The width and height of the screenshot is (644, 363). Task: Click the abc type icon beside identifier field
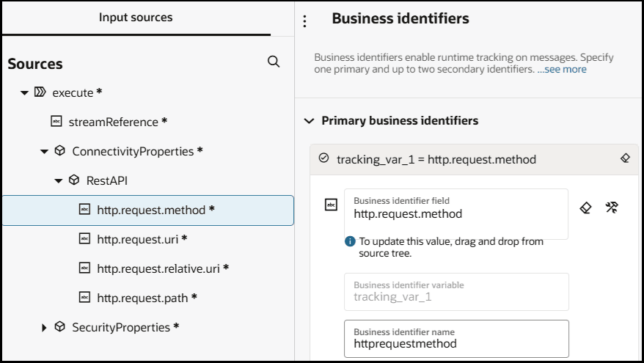click(x=331, y=205)
